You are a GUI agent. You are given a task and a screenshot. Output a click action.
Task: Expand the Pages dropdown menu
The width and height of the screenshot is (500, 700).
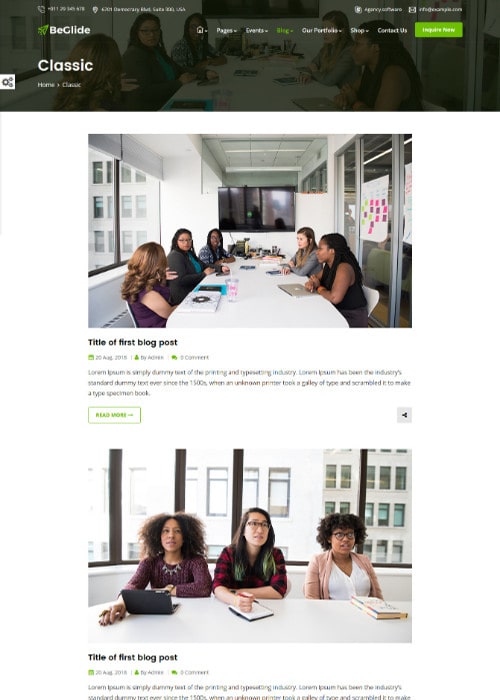tap(226, 30)
